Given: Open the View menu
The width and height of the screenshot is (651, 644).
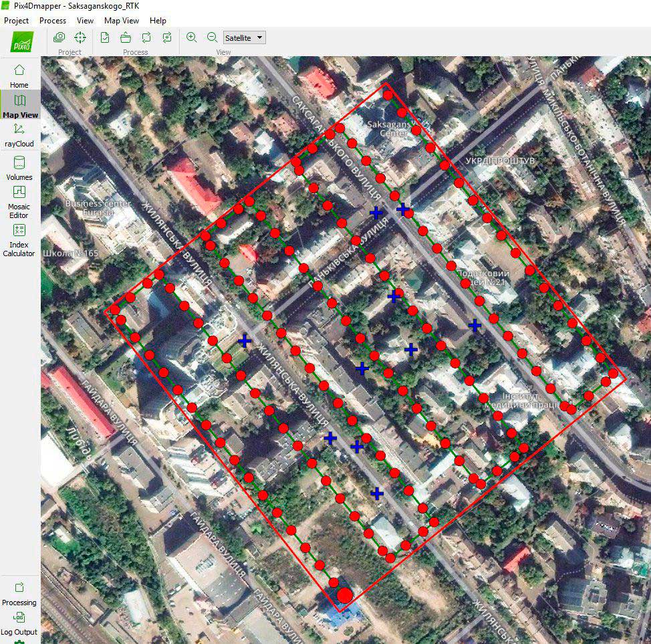Looking at the screenshot, I should (x=85, y=21).
